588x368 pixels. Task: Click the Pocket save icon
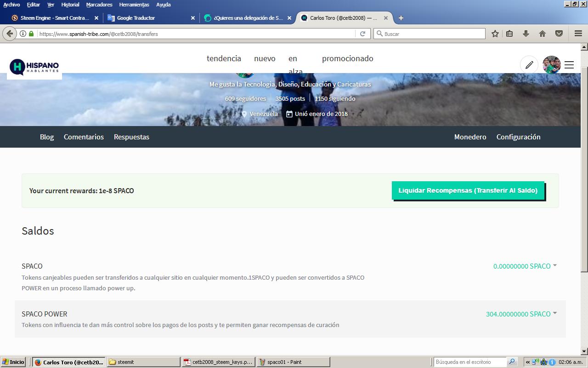[559, 34]
